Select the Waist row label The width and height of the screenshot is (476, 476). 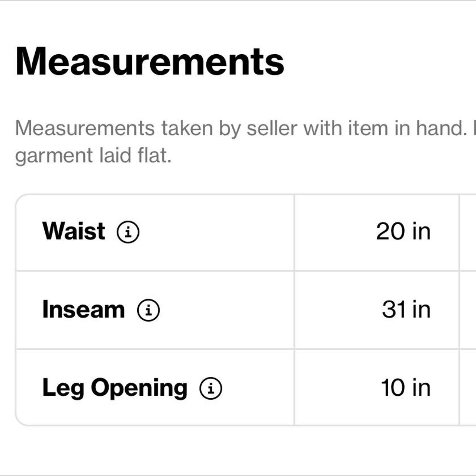[74, 231]
